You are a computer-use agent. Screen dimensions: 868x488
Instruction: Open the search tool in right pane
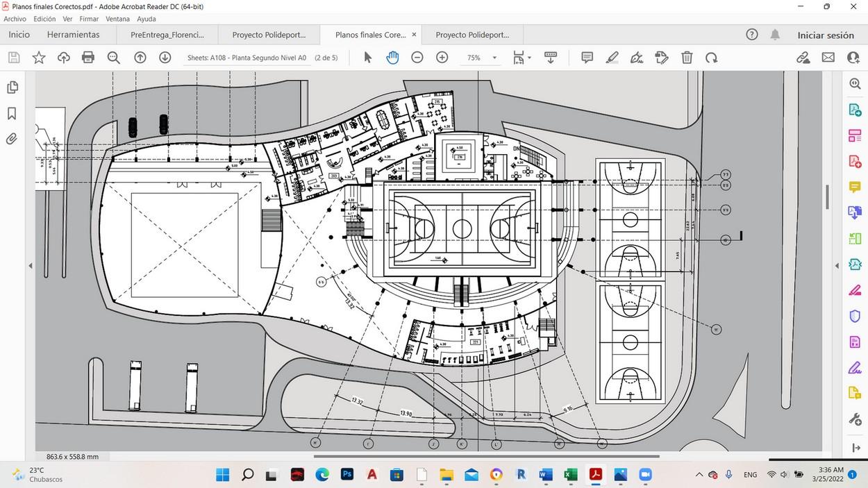pyautogui.click(x=855, y=84)
